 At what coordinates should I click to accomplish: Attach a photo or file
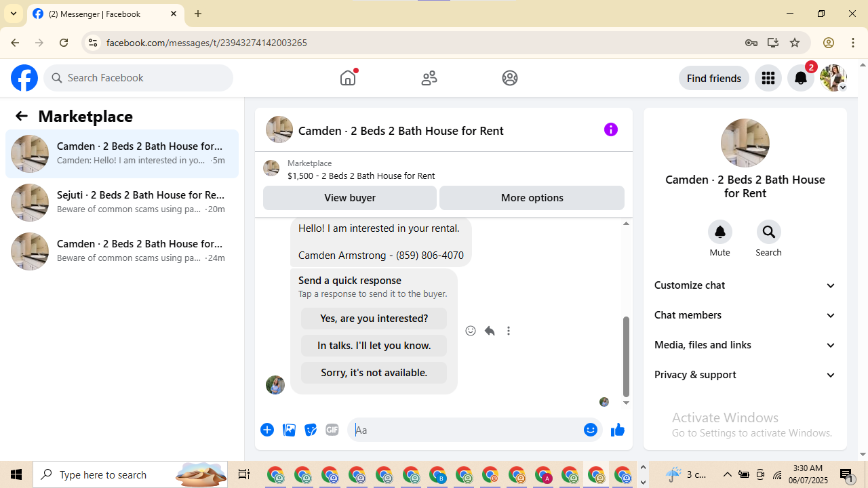[289, 430]
